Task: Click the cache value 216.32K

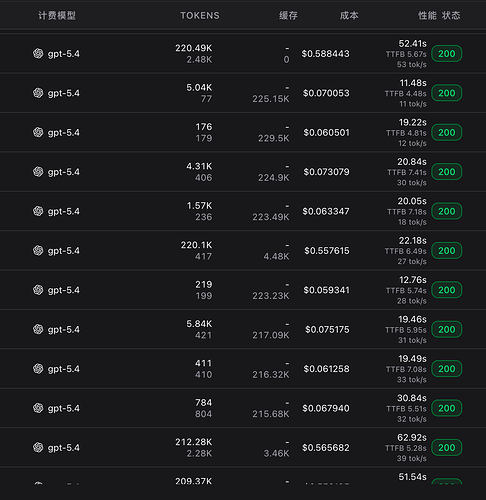Action: click(271, 375)
